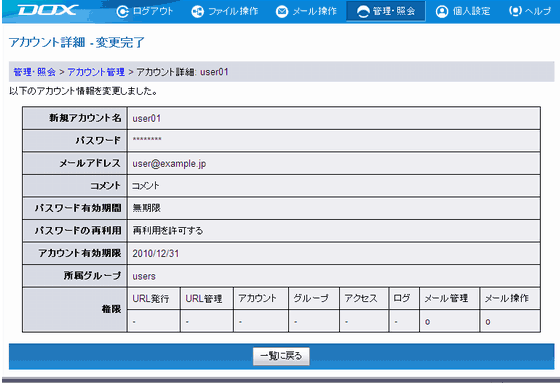Follow the 管理・照会 breadcrumb link
This screenshot has width=560, height=383.
click(34, 72)
